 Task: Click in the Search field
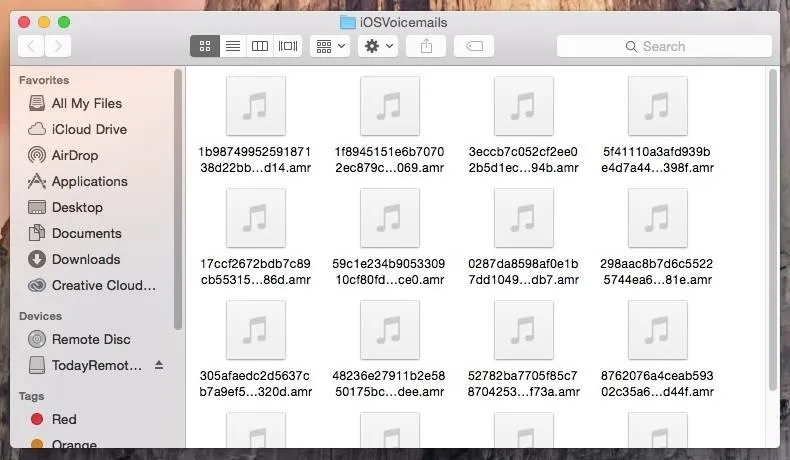point(664,46)
